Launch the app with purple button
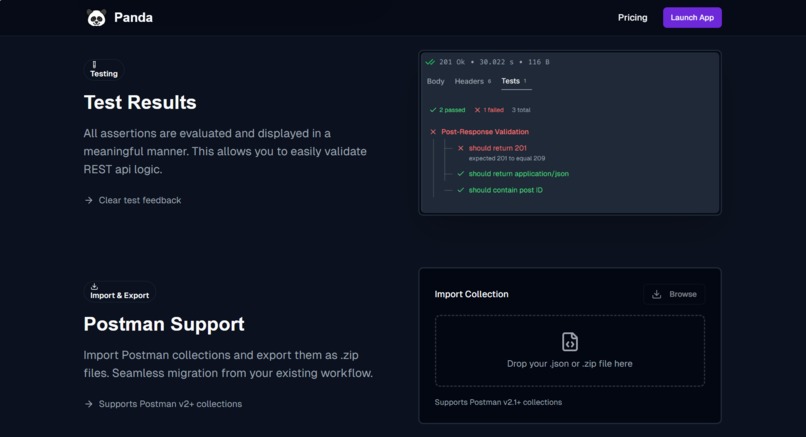Viewport: 806px width, 437px height. (692, 17)
